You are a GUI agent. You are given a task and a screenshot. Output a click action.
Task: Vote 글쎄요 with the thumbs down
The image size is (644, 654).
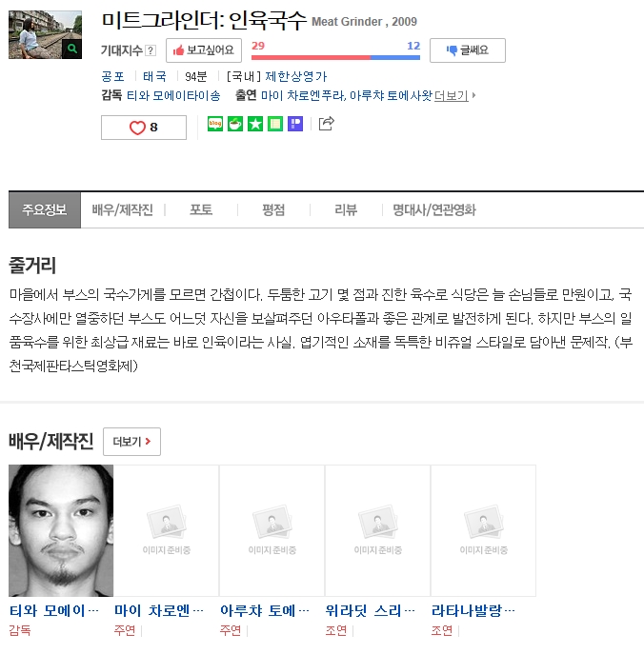coord(468,50)
